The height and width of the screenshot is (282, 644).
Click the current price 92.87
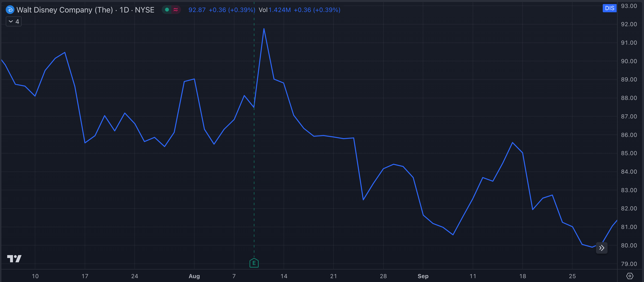[x=197, y=10]
